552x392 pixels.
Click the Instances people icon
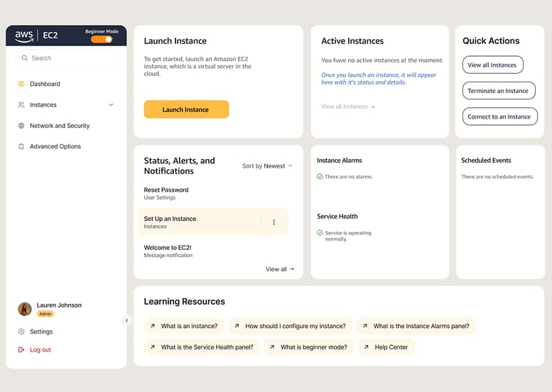click(x=21, y=105)
